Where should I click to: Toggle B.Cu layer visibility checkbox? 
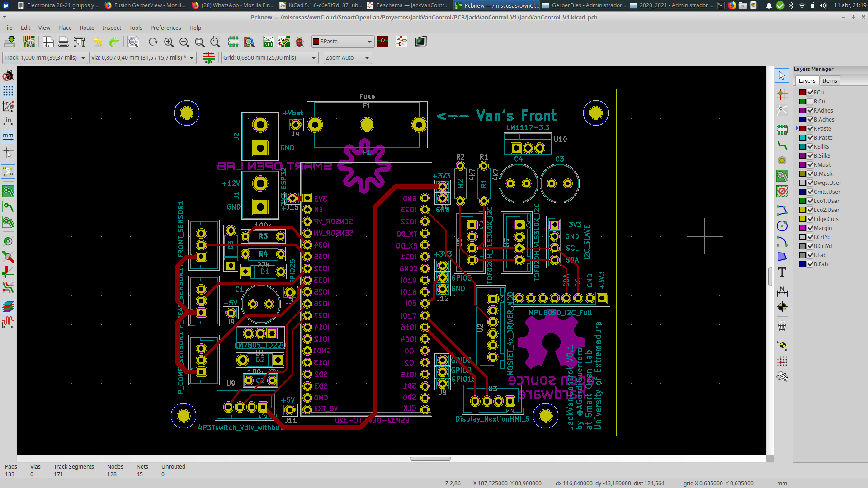click(810, 102)
